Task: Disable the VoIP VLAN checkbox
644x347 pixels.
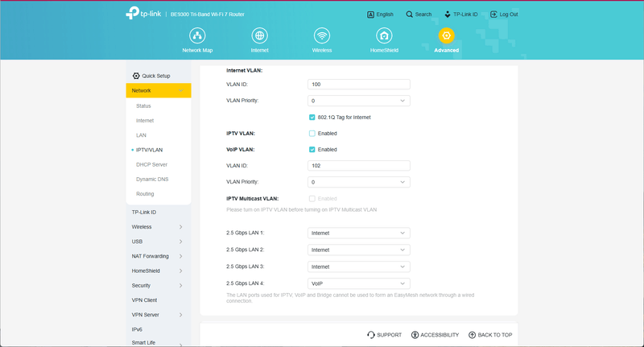Action: [312, 150]
